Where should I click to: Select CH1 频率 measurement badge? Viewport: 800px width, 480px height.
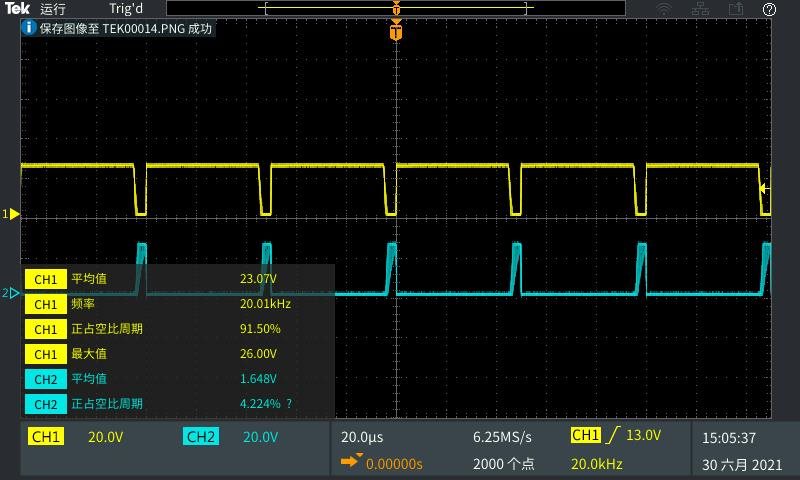click(x=46, y=304)
